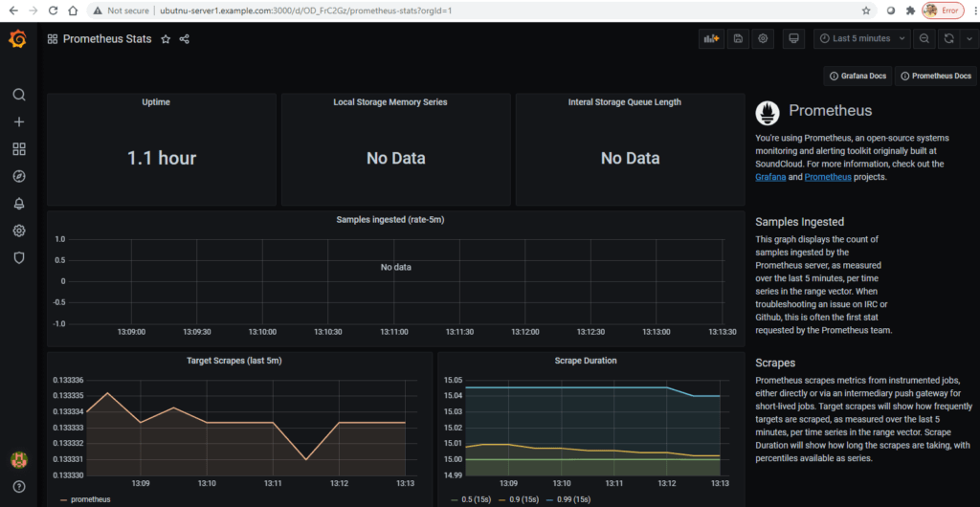
Task: Bookmark the page with browser star
Action: point(866,11)
